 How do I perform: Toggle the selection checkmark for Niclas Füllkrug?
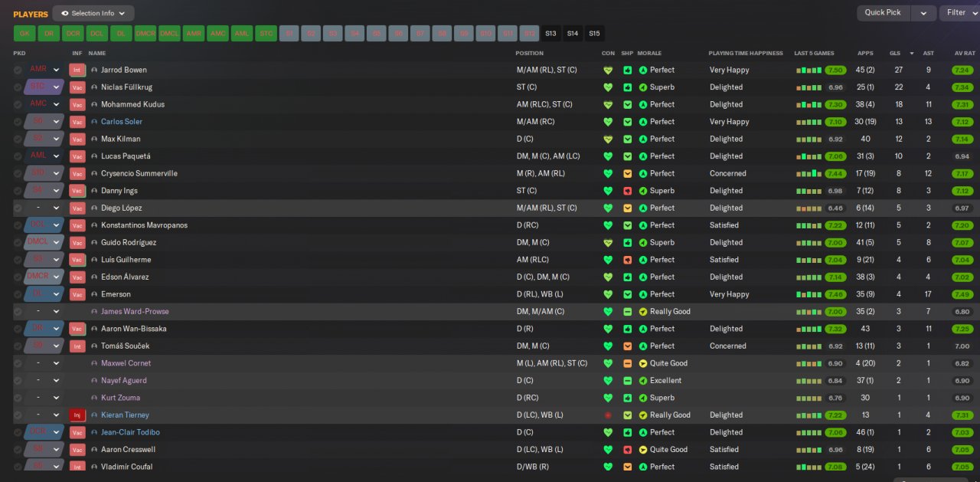pyautogui.click(x=18, y=87)
